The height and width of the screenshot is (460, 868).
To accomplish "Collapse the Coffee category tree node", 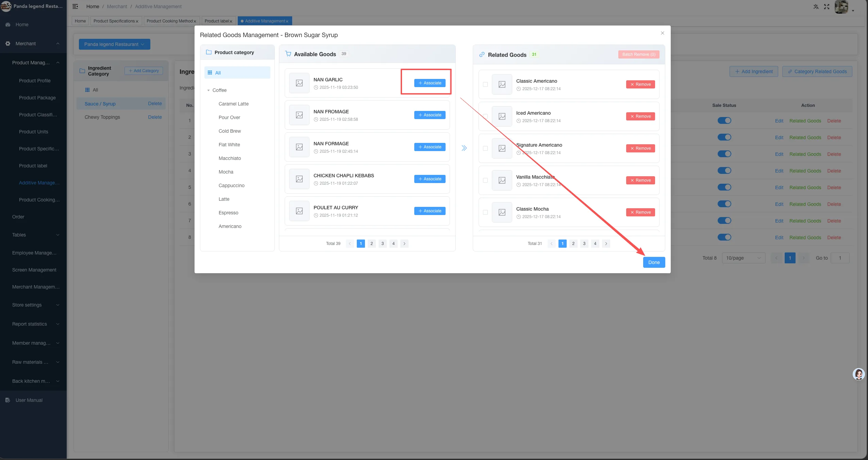I will point(208,90).
